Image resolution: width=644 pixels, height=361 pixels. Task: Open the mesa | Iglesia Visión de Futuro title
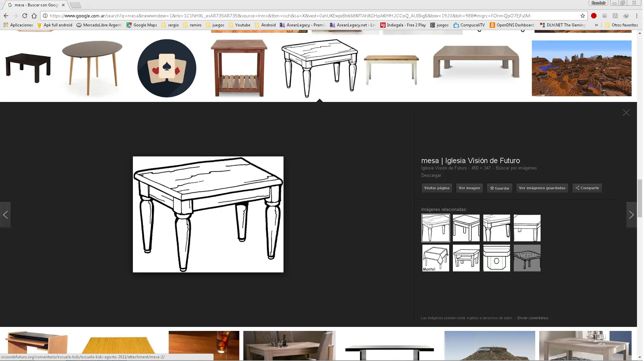pyautogui.click(x=470, y=160)
